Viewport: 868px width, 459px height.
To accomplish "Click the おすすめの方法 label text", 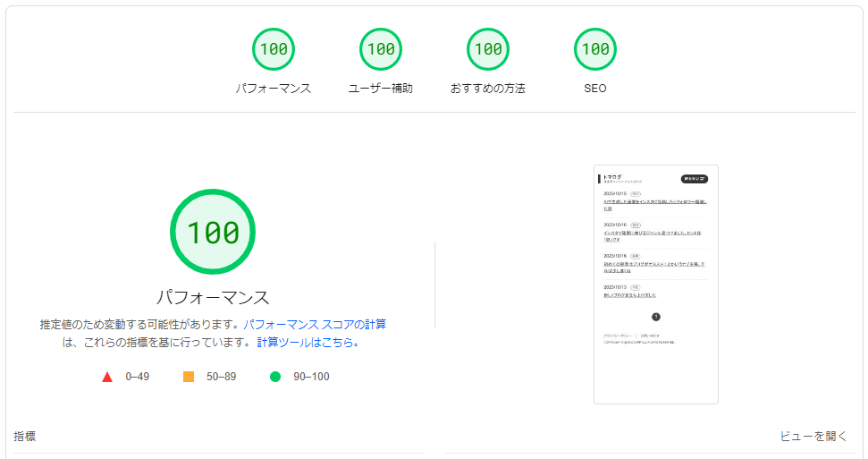I will coord(488,89).
